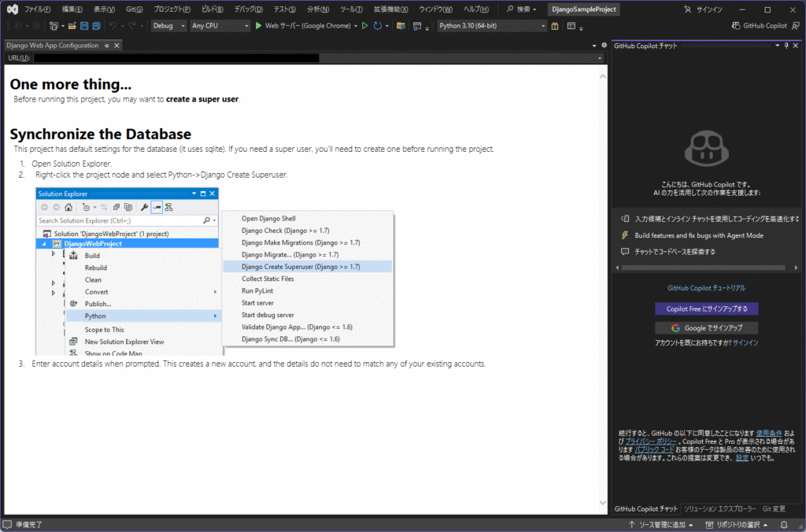Toggle pin on Django Web App Configuration tab
Image resolution: width=806 pixels, height=532 pixels.
click(x=106, y=46)
